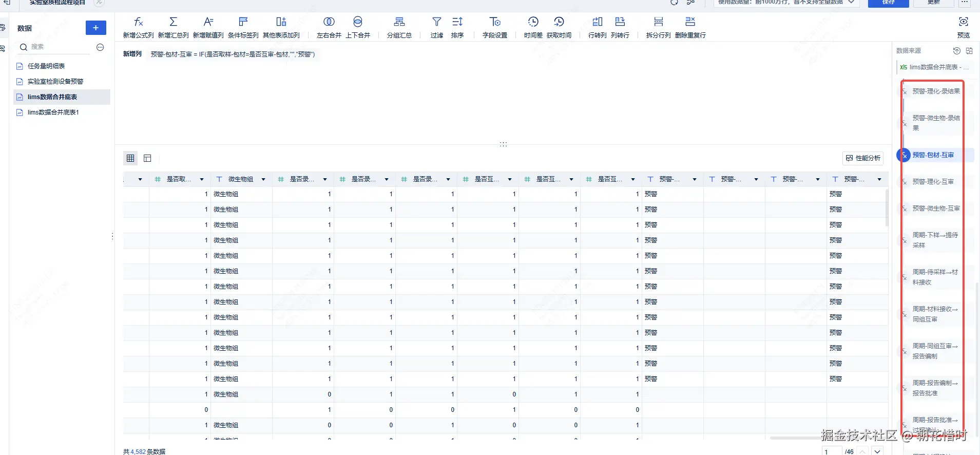Select the 新增赋值列 tool
Image resolution: width=980 pixels, height=455 pixels.
click(208, 27)
